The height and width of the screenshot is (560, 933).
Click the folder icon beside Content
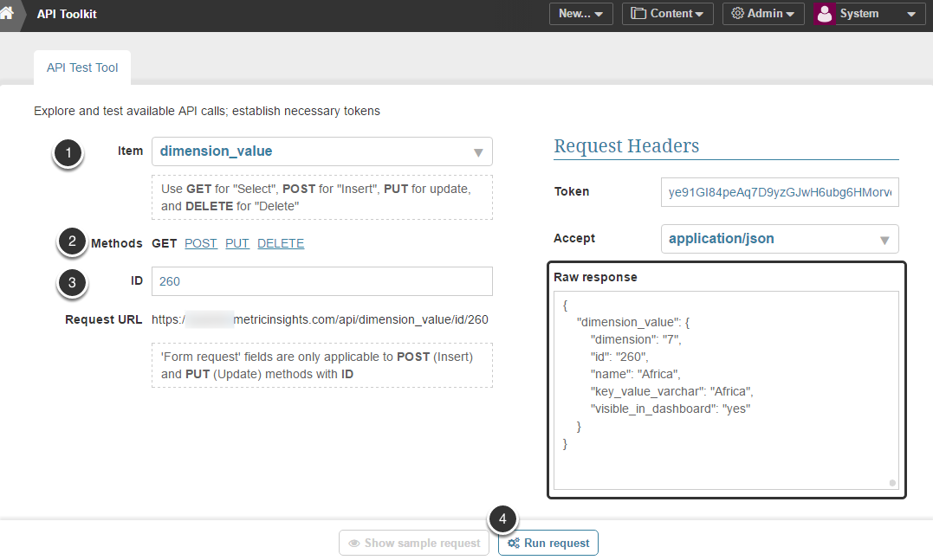(x=638, y=14)
